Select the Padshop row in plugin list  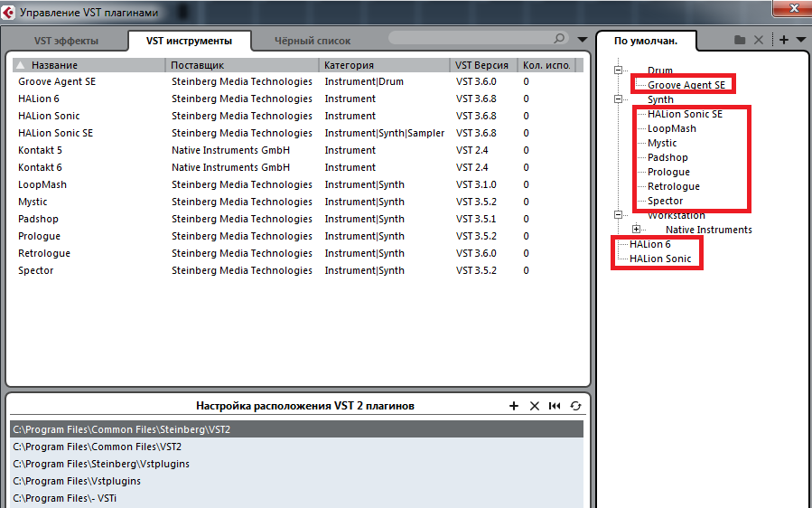click(x=298, y=218)
